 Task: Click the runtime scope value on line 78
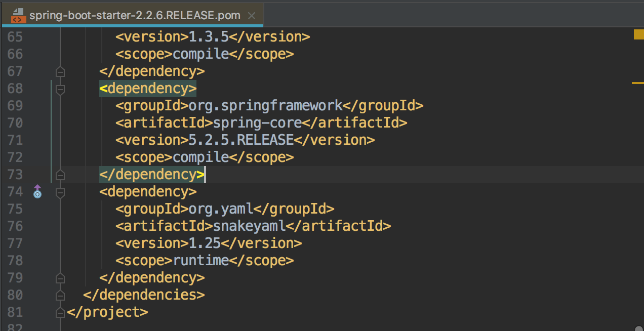201,260
